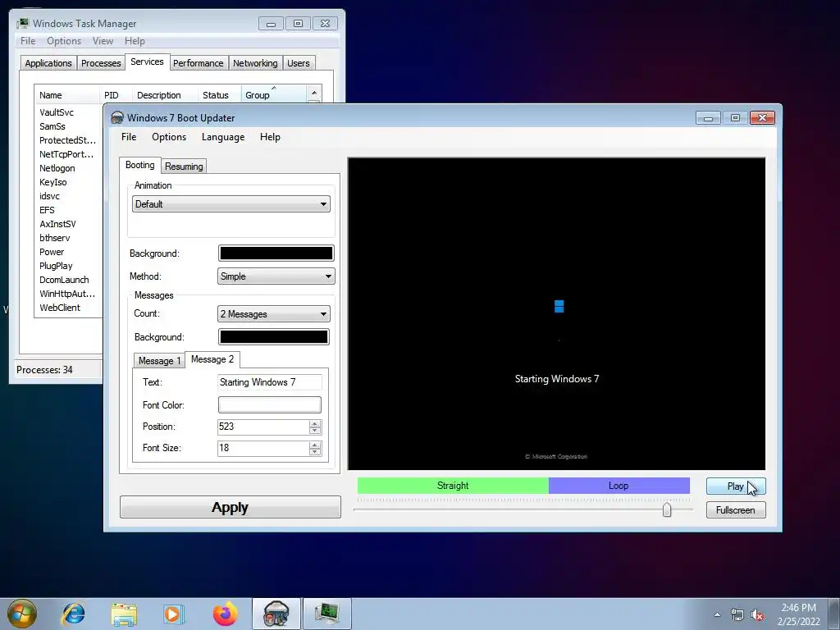Screen dimensions: 840x630
Task: Open File menu in Boot Updater
Action: tap(129, 137)
